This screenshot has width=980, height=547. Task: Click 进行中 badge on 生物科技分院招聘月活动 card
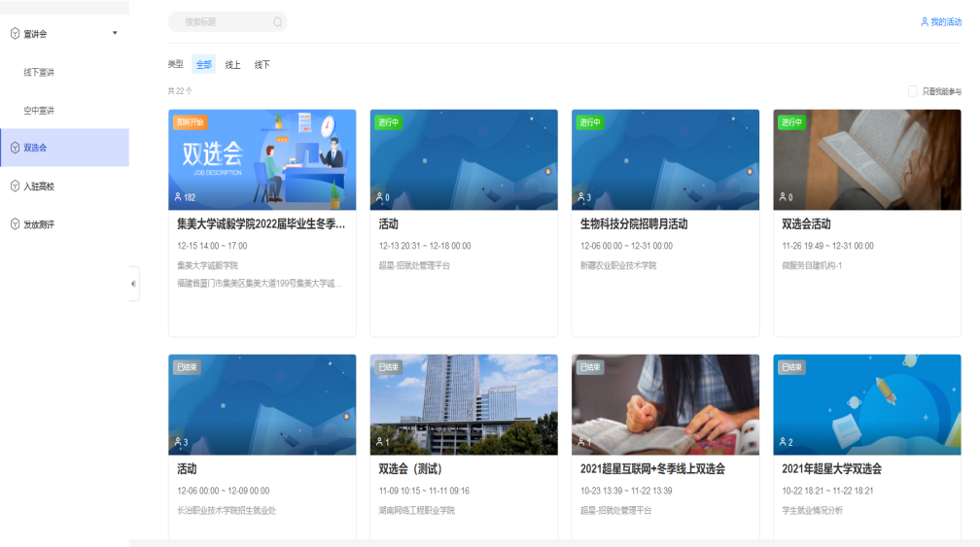click(x=589, y=122)
